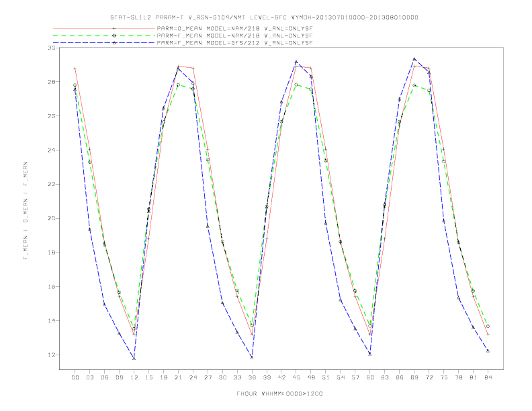The image size is (532, 411).
Task: Click forecast hour 72 on the horizontal axis
Action: pyautogui.click(x=429, y=377)
